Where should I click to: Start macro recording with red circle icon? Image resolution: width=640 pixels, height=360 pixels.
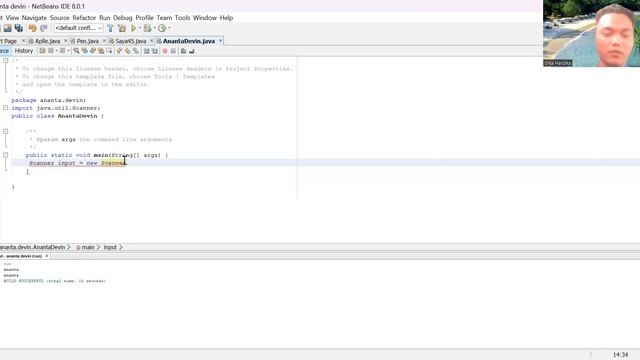[x=165, y=51]
